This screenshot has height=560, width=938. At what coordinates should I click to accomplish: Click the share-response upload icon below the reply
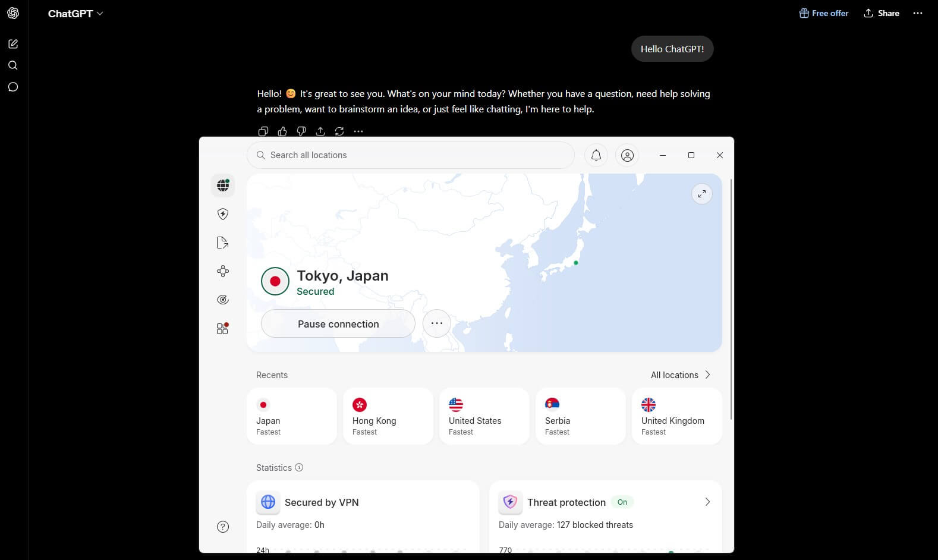click(x=320, y=131)
